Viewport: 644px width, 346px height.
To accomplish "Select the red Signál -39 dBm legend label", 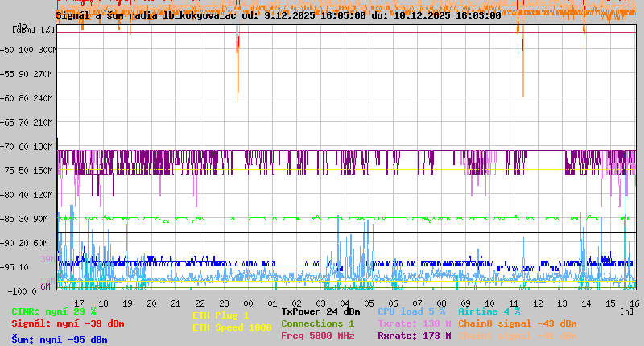I will 68,323.
